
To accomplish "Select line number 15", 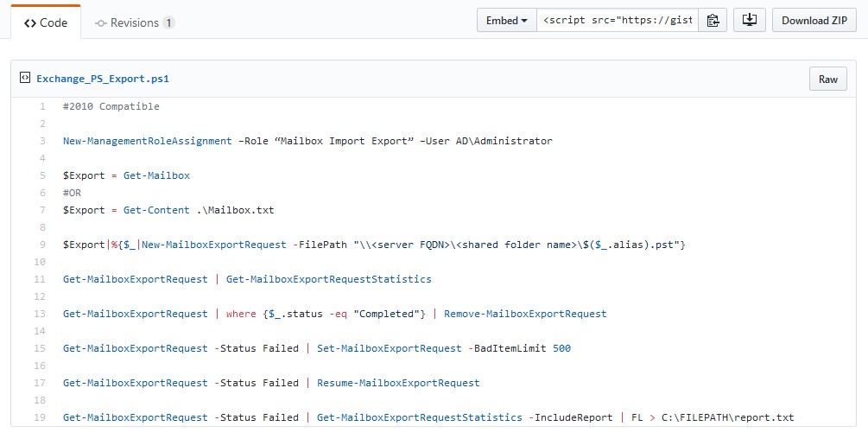I will pyautogui.click(x=40, y=348).
